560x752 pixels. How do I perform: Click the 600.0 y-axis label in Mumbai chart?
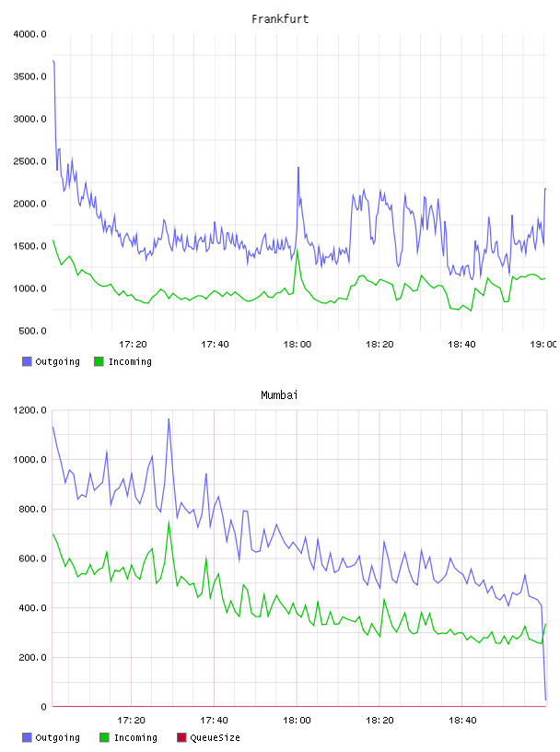coord(32,558)
